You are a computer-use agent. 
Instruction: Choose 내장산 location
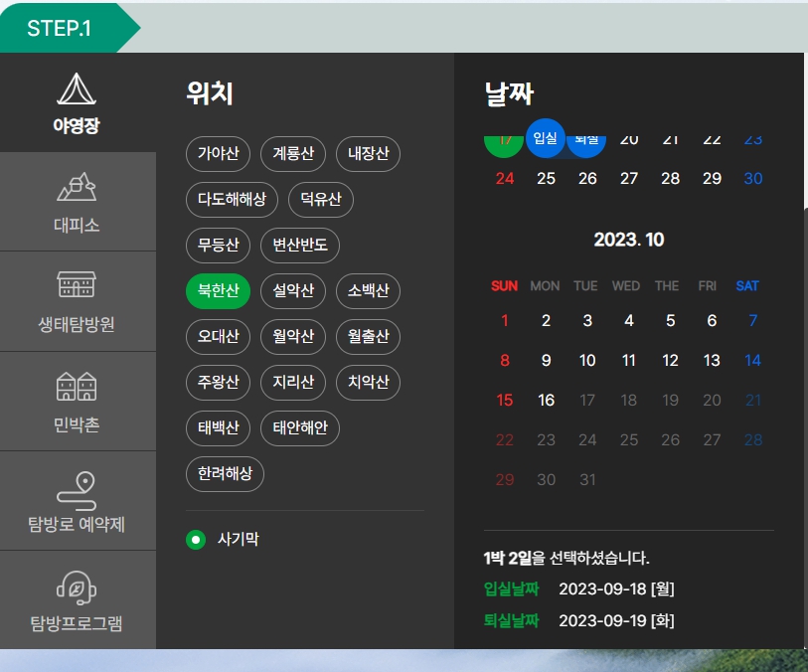pos(368,153)
